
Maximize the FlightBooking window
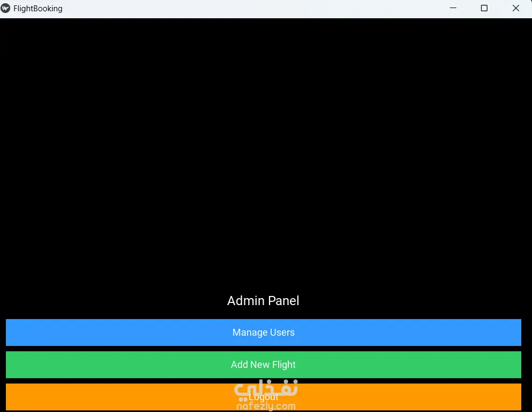484,8
